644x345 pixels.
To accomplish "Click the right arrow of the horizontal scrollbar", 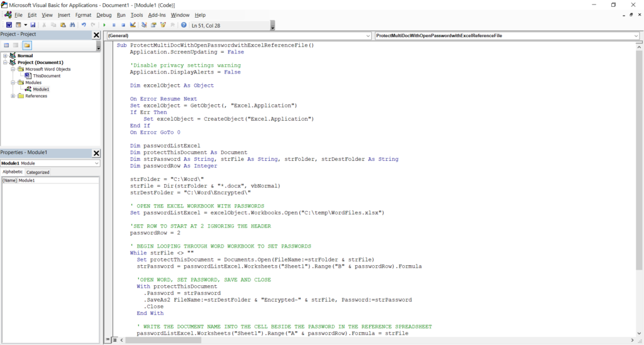I will [x=633, y=340].
